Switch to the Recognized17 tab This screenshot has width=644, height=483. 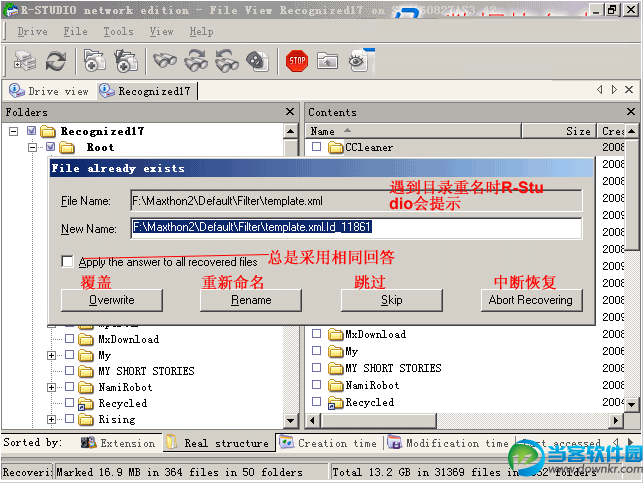[145, 91]
